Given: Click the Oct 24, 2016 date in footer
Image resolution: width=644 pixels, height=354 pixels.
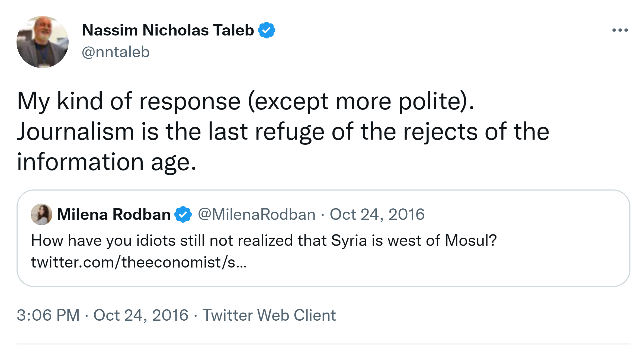Looking at the screenshot, I should 141,315.
